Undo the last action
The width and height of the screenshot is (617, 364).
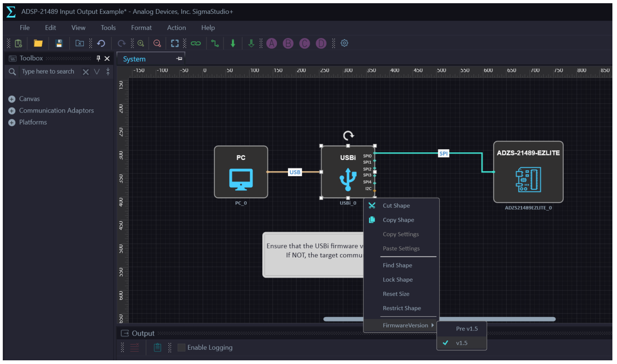pos(101,43)
